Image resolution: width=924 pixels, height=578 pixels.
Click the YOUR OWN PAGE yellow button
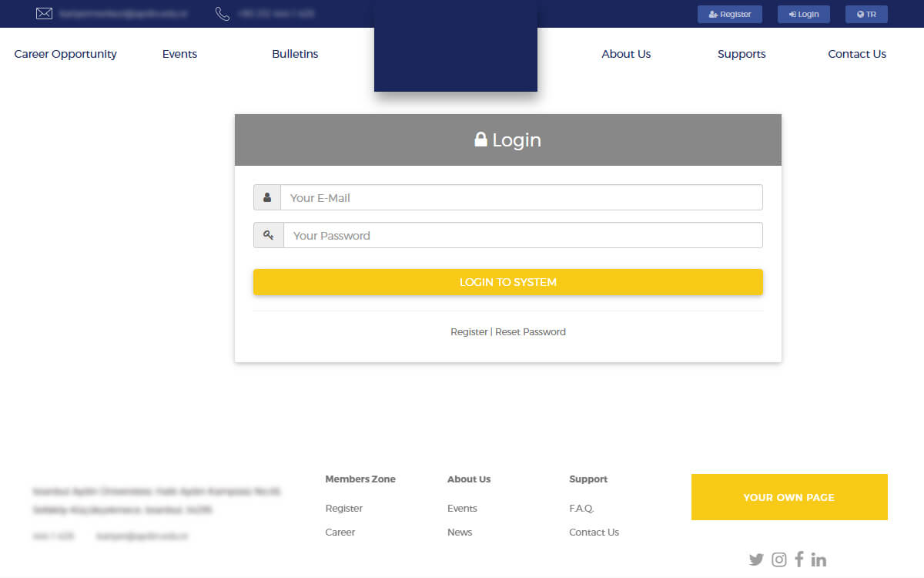(x=789, y=497)
